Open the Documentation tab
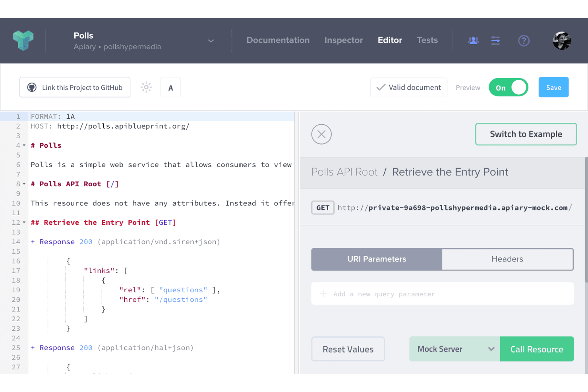This screenshot has height=392, width=588. [278, 40]
